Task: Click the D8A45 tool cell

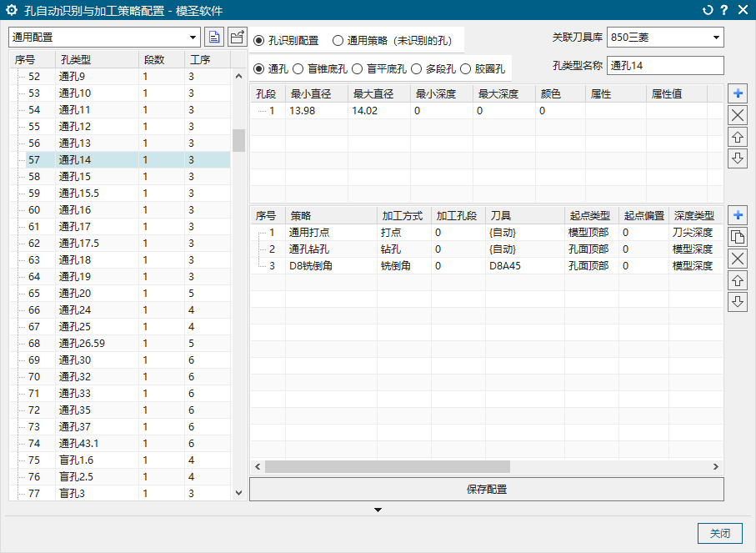Action: point(525,266)
